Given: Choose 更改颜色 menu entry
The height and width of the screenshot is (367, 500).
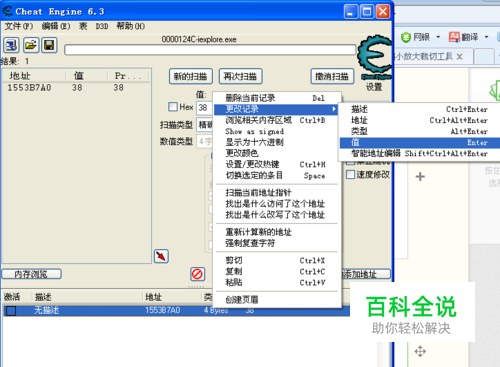Looking at the screenshot, I should click(x=276, y=153).
